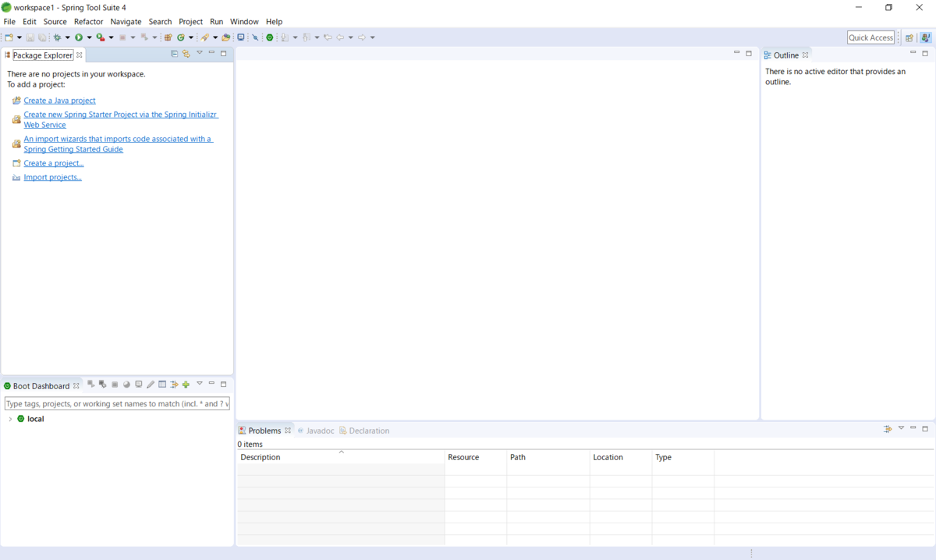Click the Search flashlight toolbar icon
This screenshot has height=560, width=936.
[204, 37]
